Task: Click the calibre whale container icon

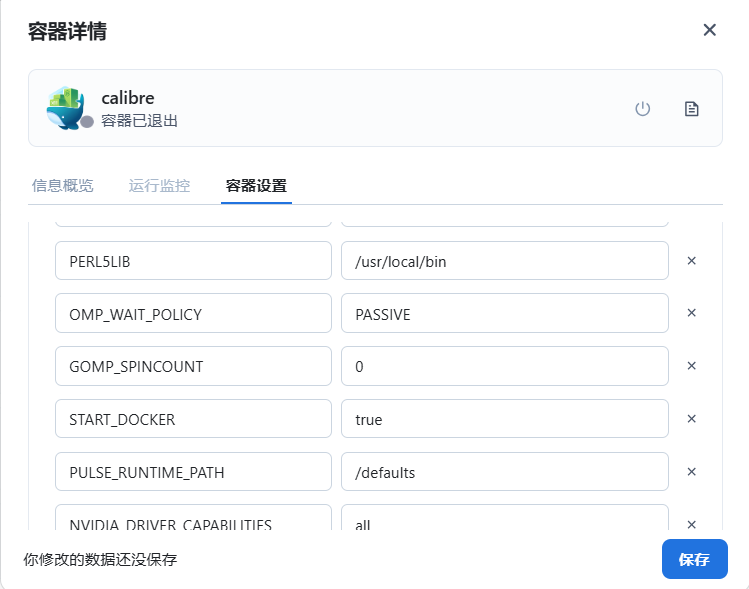Action: [x=66, y=108]
